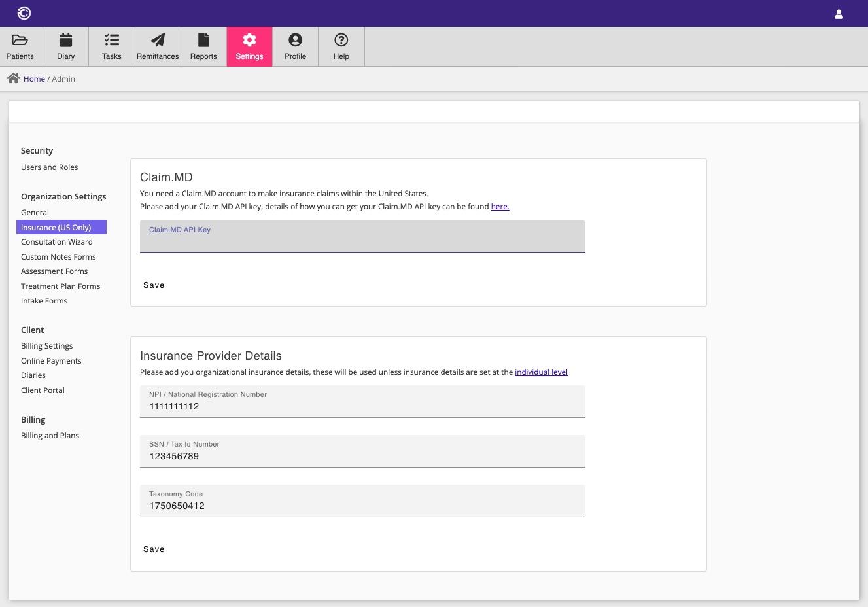The image size is (868, 607).
Task: Select Consultation Wizard in sidebar
Action: [x=57, y=242]
